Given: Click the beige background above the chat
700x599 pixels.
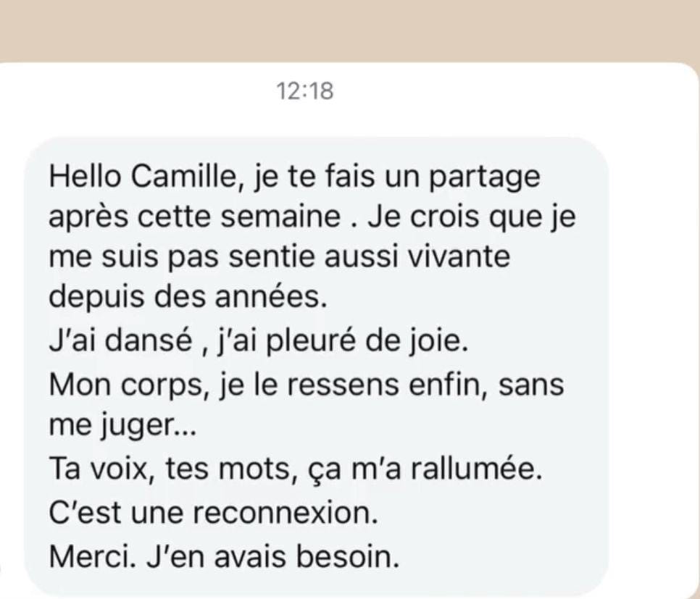Looking at the screenshot, I should tap(350, 29).
